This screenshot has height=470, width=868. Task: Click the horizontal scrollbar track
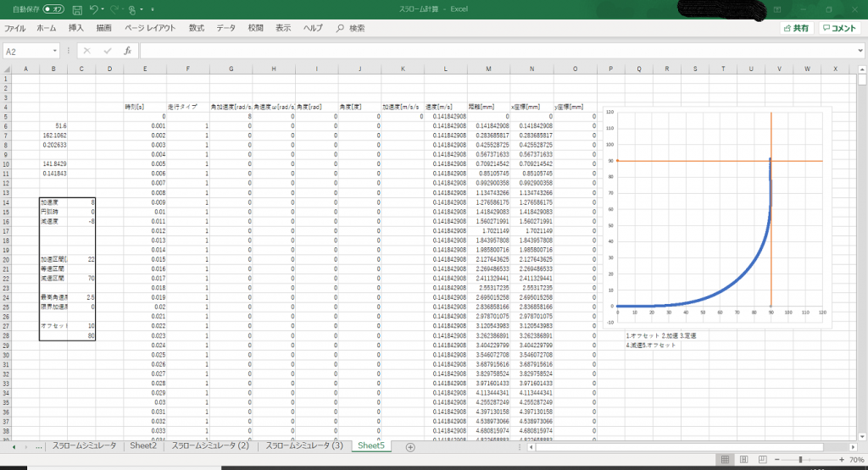692,447
